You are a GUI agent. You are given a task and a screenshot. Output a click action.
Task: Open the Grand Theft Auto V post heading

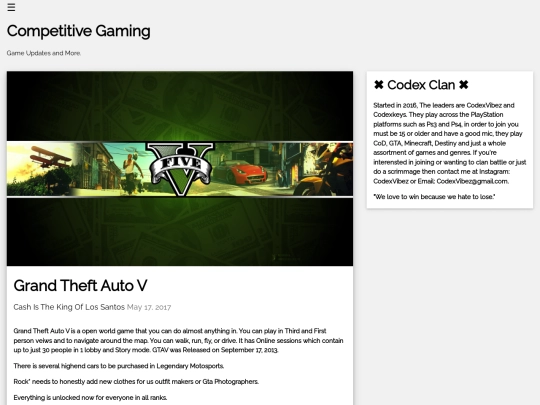pos(80,285)
